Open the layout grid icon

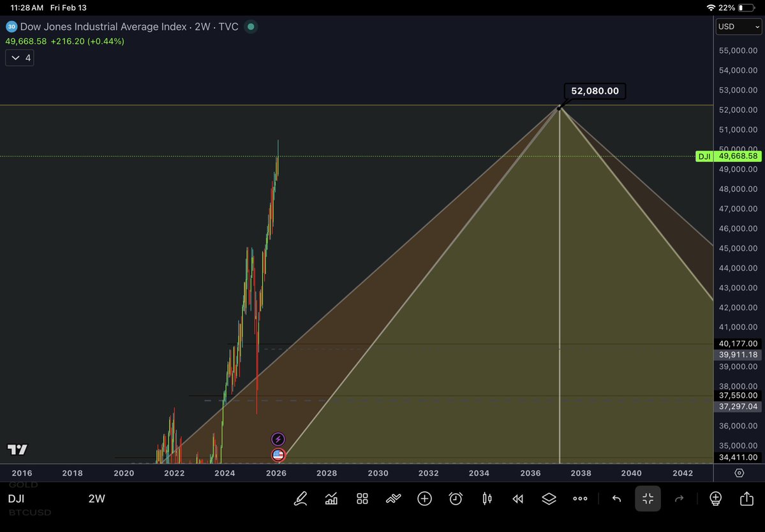[x=362, y=498]
